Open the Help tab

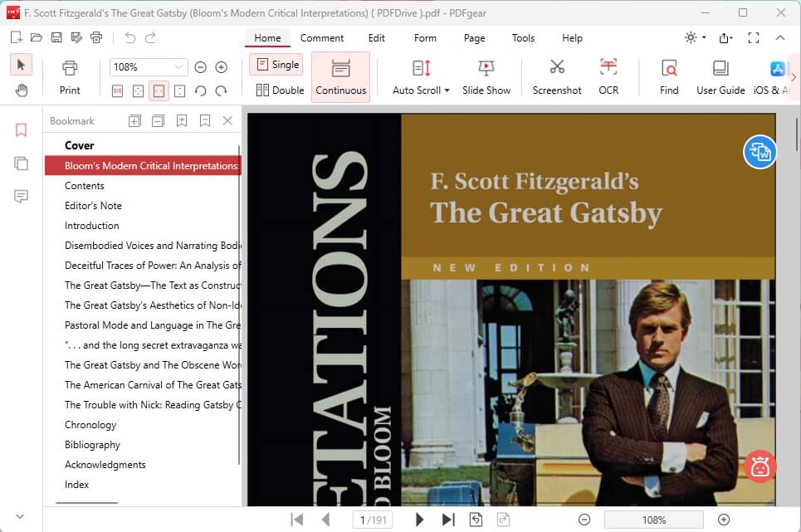pyautogui.click(x=572, y=38)
